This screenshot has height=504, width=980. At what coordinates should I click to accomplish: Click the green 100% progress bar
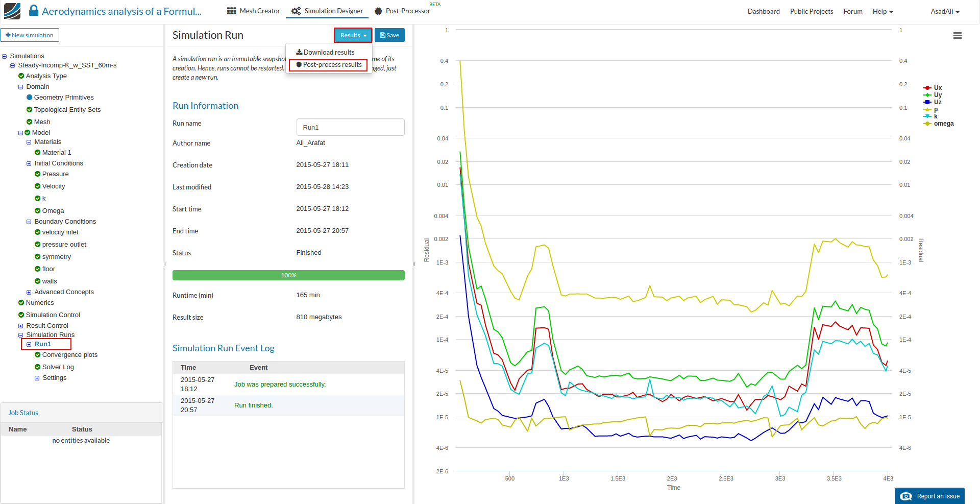(288, 275)
